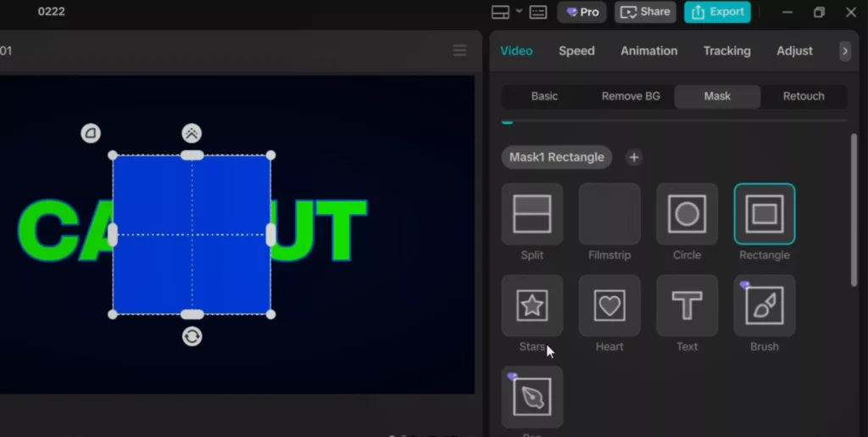Switch to the Retouch sub-tab
This screenshot has width=868, height=437.
pos(804,97)
